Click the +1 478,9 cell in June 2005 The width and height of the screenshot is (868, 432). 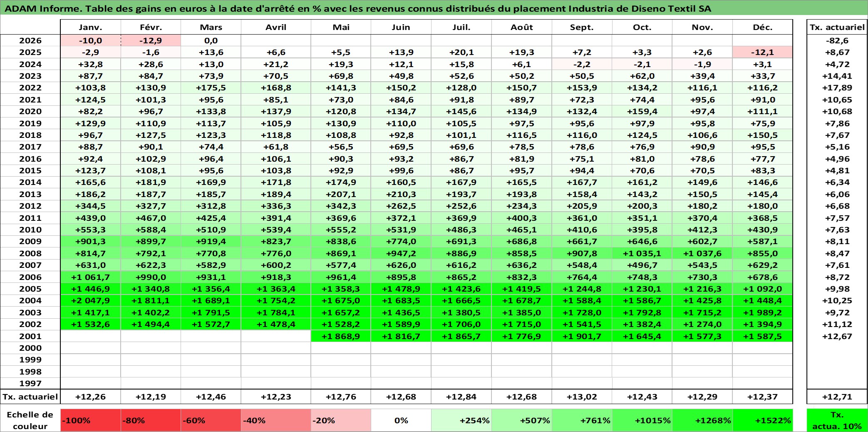(401, 289)
